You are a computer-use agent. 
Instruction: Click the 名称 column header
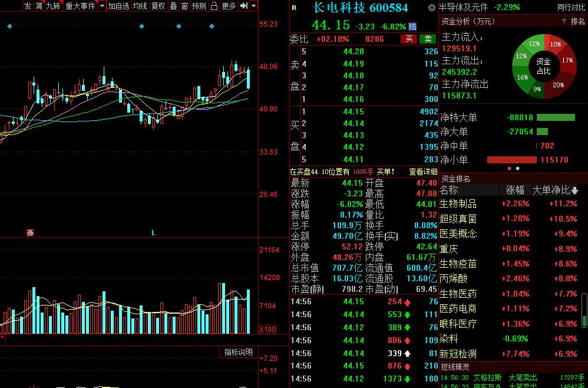449,190
